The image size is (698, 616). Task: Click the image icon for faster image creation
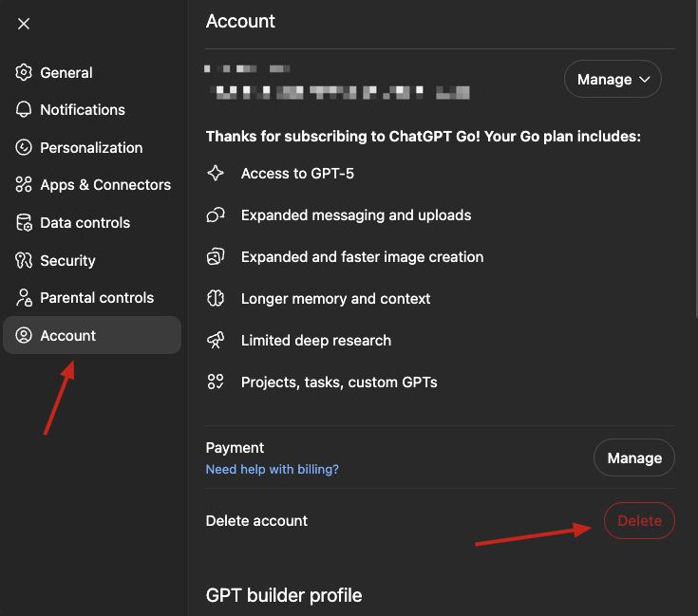coord(216,256)
